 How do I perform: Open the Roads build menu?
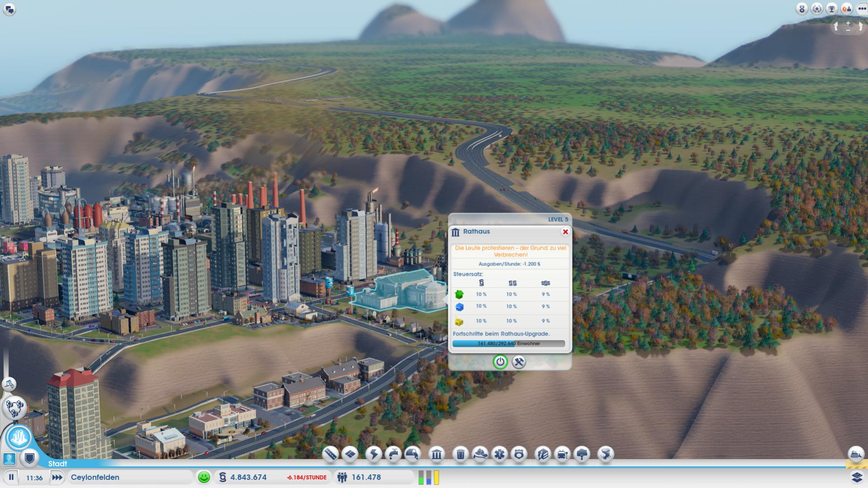point(331,454)
